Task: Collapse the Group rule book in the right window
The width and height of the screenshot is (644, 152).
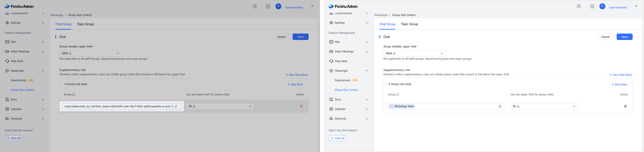Action: [389, 84]
